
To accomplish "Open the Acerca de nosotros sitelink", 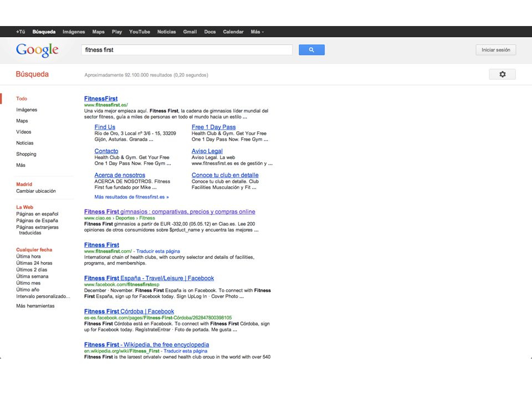I will point(120,175).
